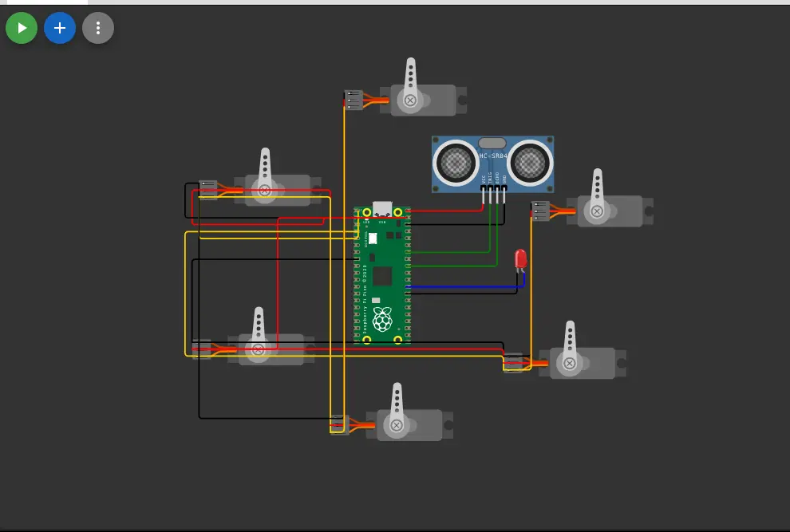Start the simulation with the green play button
Viewport: 790px width, 532px height.
tap(22, 27)
